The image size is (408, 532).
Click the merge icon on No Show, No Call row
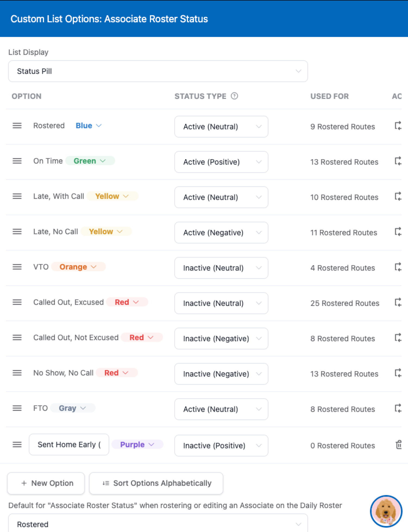398,373
